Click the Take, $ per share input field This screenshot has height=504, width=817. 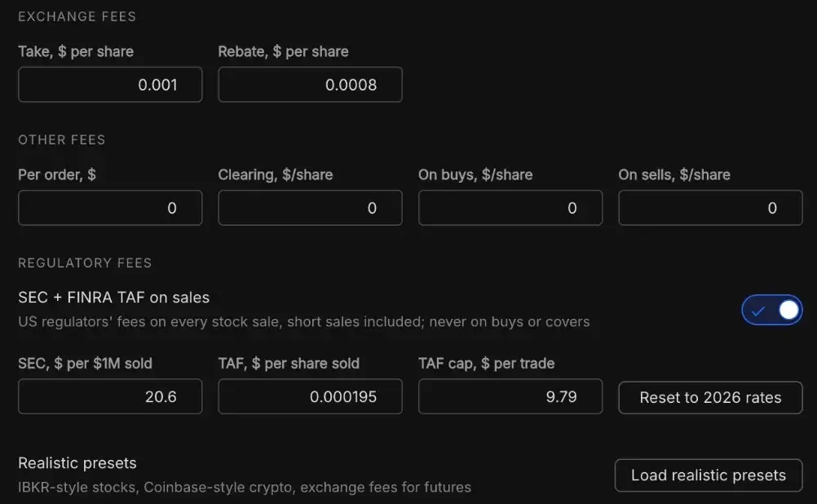click(110, 85)
